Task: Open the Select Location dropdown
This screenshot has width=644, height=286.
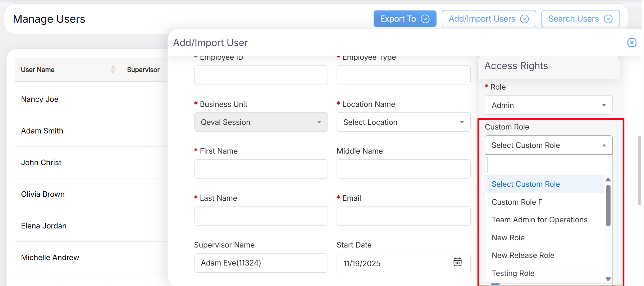Action: tap(403, 122)
